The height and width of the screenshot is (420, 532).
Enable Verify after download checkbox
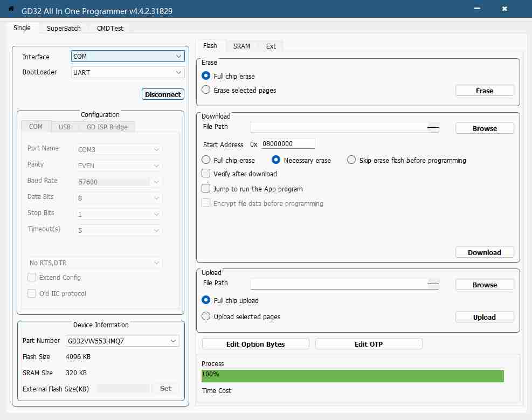pyautogui.click(x=206, y=174)
